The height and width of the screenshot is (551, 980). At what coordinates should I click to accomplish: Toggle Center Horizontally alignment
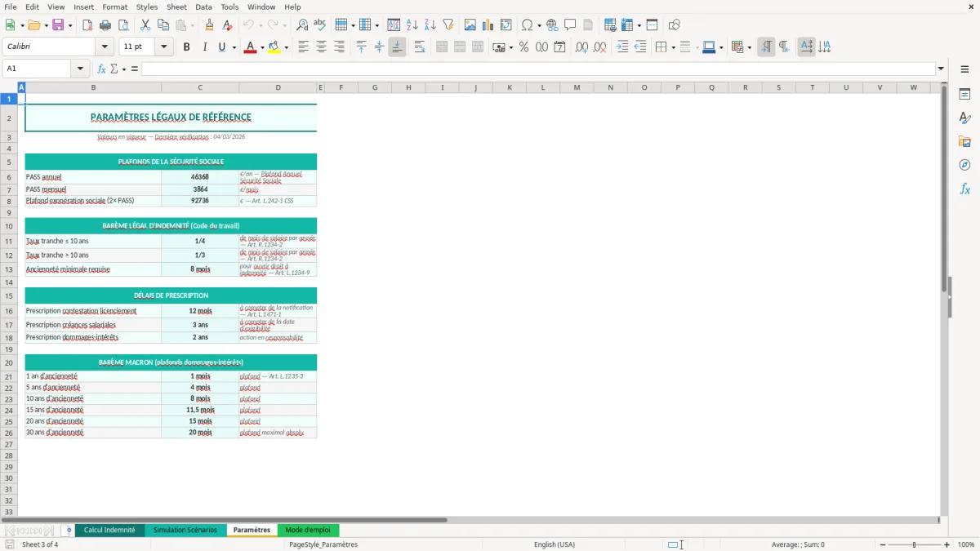pyautogui.click(x=322, y=47)
